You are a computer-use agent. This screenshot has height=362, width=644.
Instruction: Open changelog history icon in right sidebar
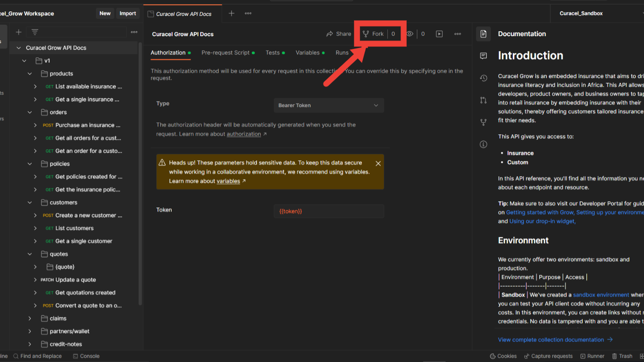(x=483, y=78)
